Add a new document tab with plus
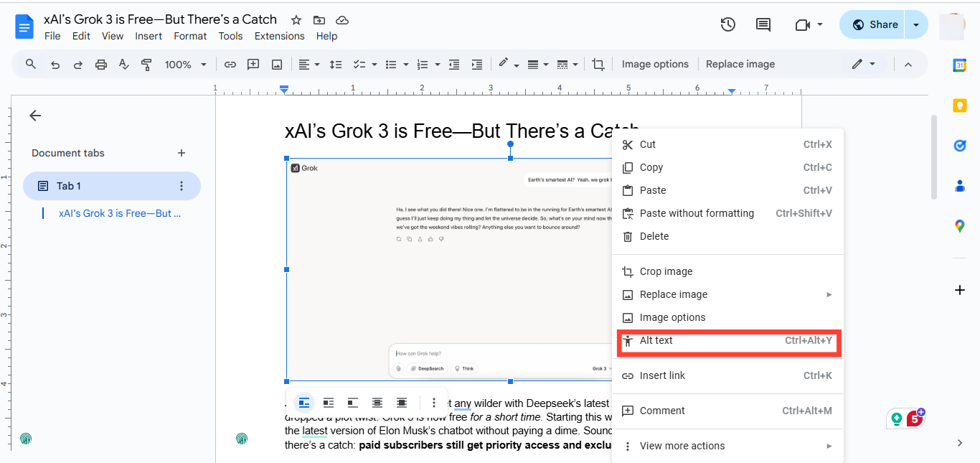Viewport: 980px width, 463px height. click(182, 153)
